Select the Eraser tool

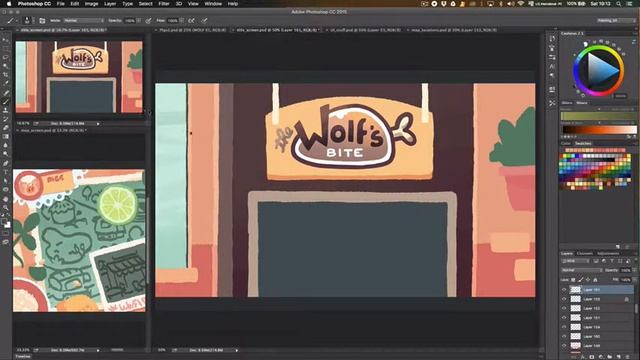[5, 128]
